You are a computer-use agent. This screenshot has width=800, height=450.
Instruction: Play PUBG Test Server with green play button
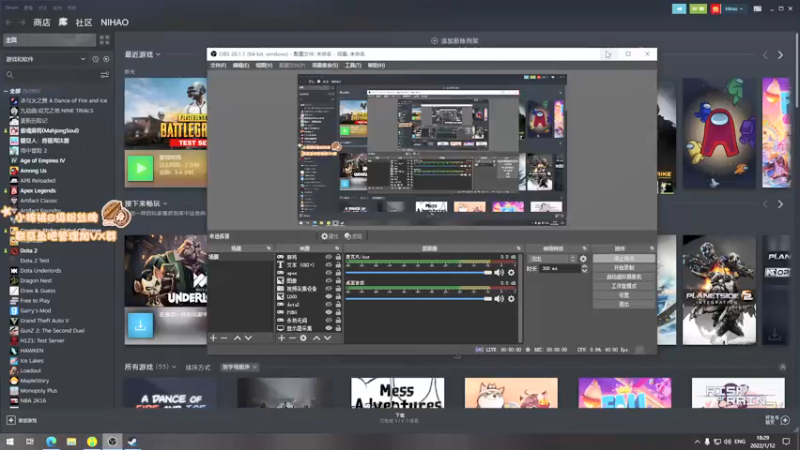(140, 168)
